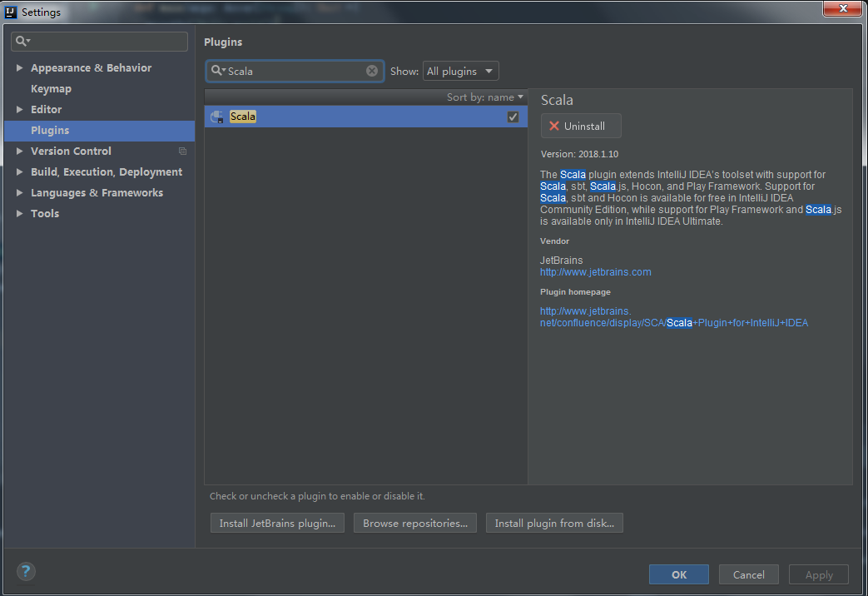Open the Show All plugins dropdown
868x596 pixels.
(460, 71)
